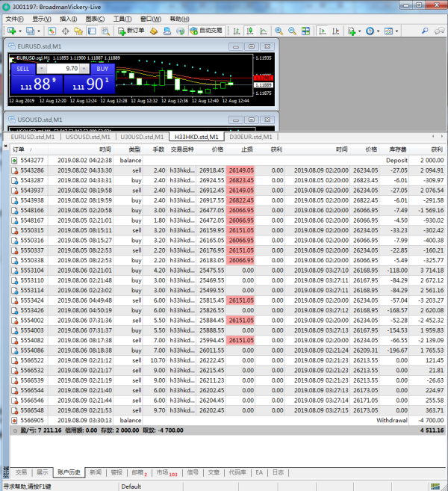Open the 交易 (Trade) terminal tab
This screenshot has height=491, width=448.
21,472
